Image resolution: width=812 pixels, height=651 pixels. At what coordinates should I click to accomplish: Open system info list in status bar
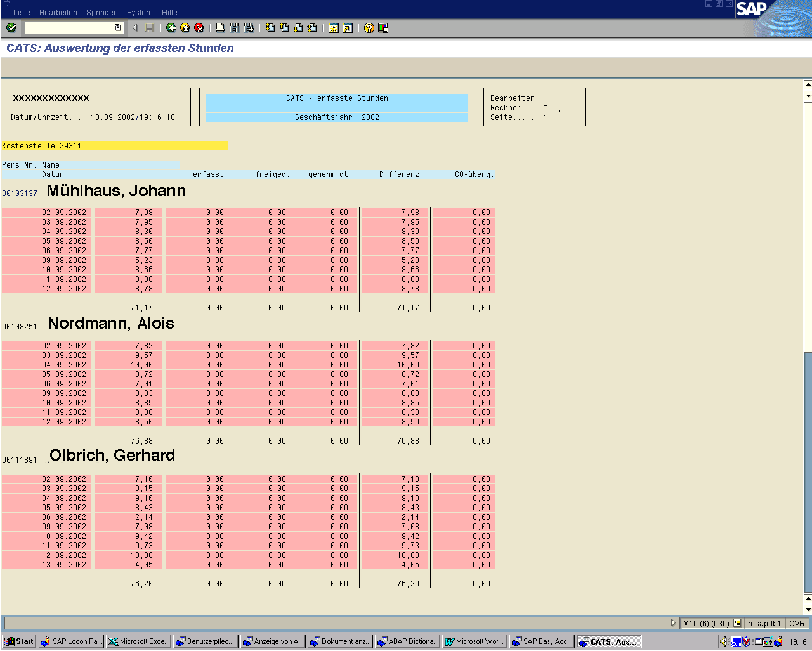tap(737, 623)
